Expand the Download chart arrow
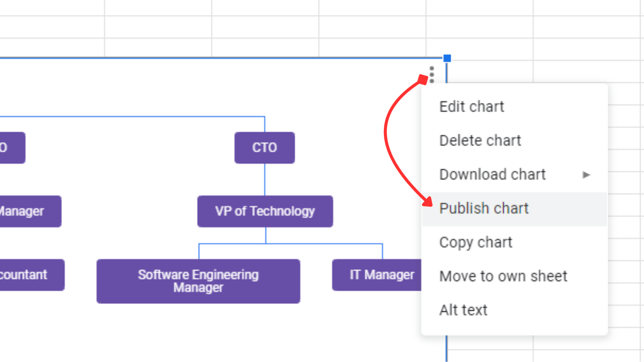Image resolution: width=644 pixels, height=362 pixels. click(x=586, y=174)
